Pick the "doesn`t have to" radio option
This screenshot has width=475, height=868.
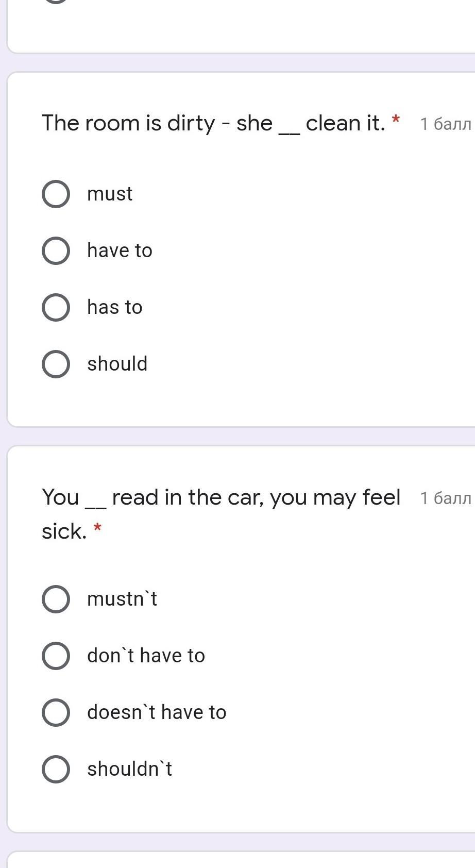56,713
